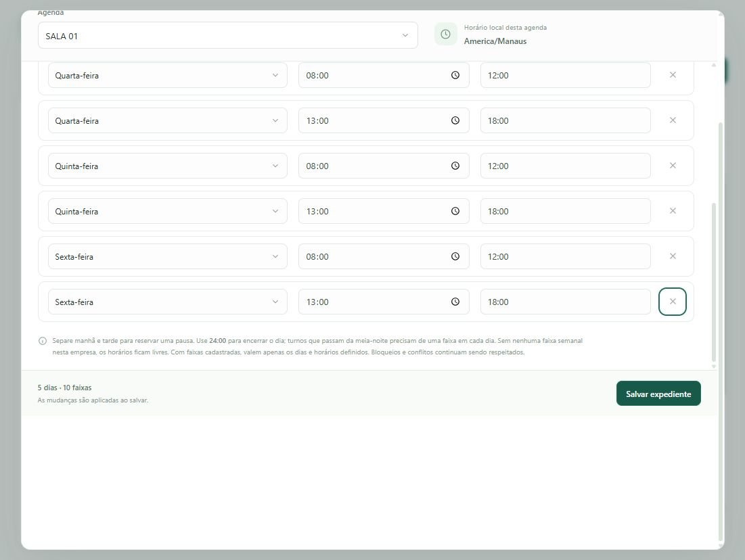Click the "5 dias · 10 faixas" summary
The height and width of the screenshot is (560, 745).
[64, 388]
